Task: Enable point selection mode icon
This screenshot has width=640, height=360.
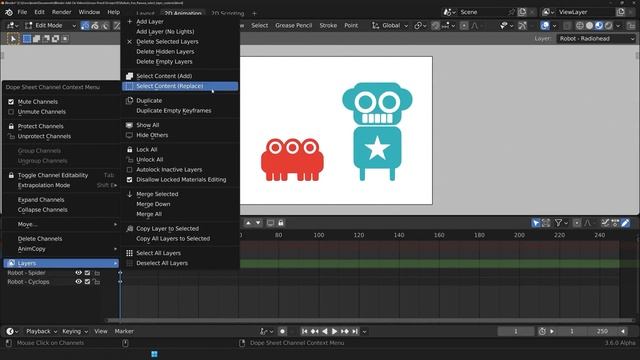Action: coord(85,25)
